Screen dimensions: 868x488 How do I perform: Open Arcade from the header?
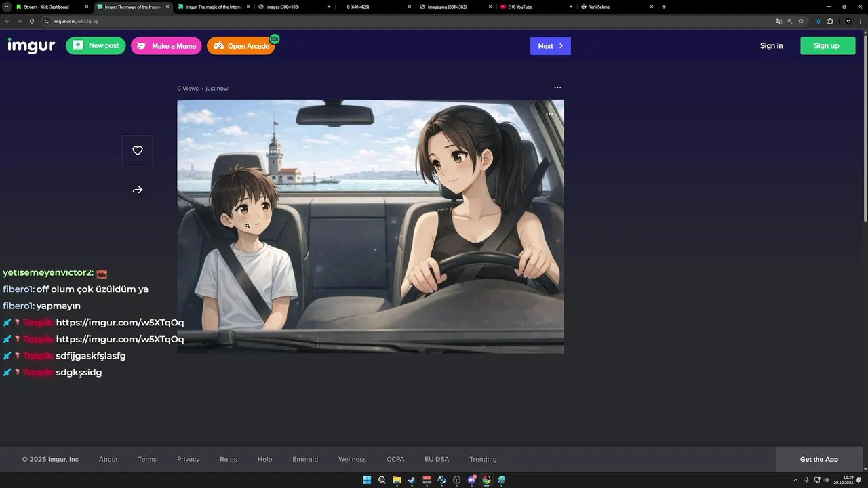(241, 46)
